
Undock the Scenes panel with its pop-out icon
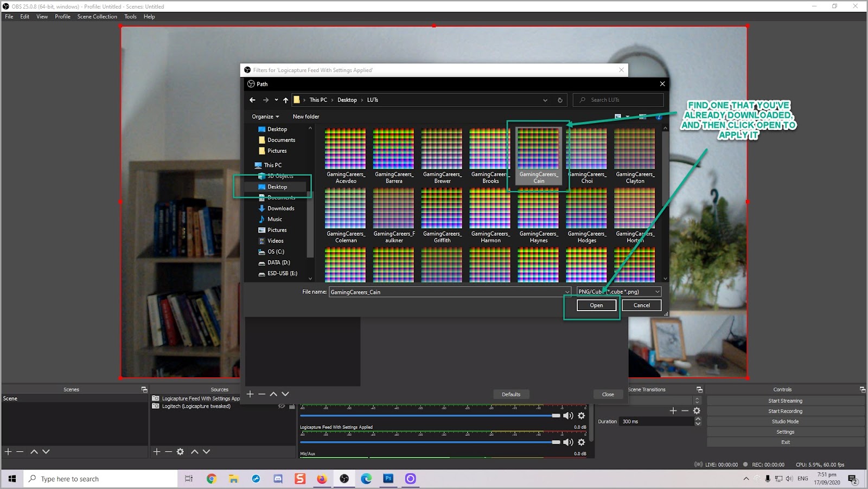tap(144, 390)
